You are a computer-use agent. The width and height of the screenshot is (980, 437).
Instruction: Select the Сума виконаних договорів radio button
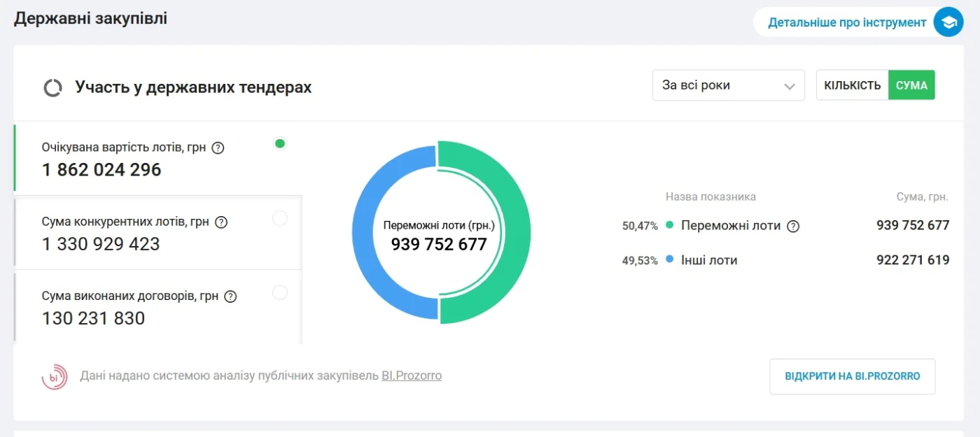click(x=280, y=293)
